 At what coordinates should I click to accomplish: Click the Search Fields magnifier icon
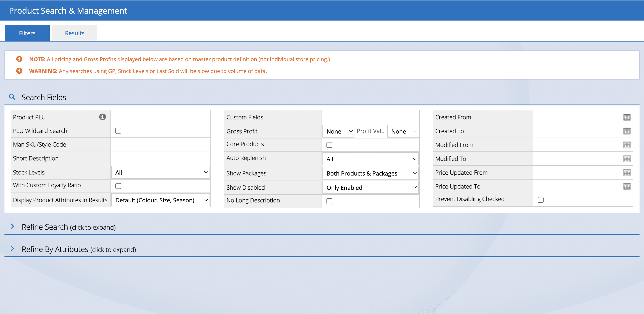(12, 97)
